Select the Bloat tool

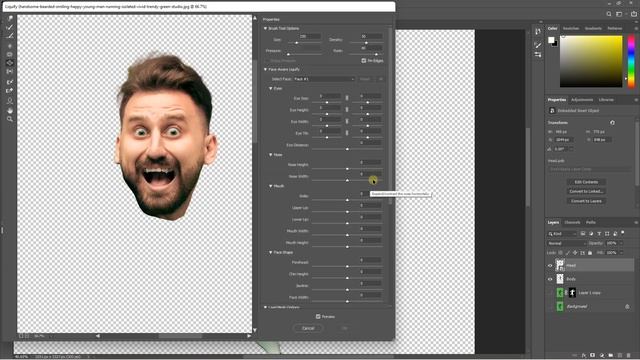coord(10,63)
